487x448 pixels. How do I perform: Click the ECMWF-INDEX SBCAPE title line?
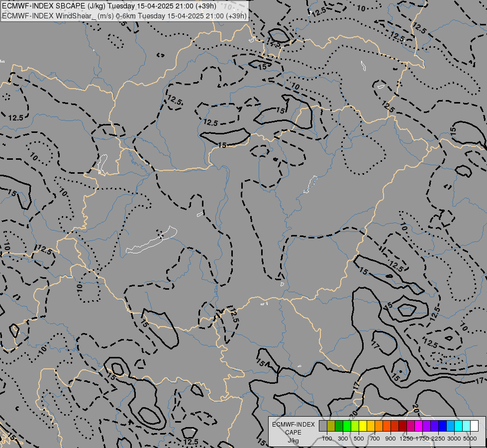pos(109,6)
